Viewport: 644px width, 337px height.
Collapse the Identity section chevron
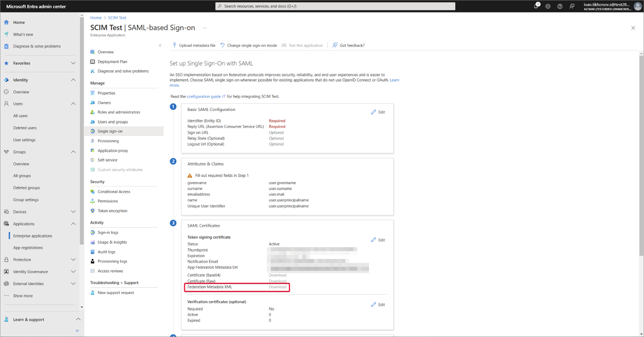(73, 80)
